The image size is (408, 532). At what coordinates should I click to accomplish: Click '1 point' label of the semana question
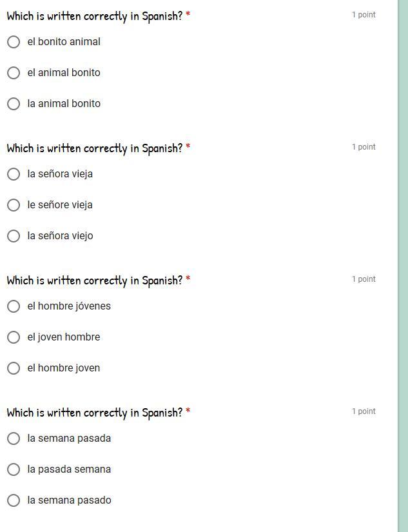click(364, 411)
